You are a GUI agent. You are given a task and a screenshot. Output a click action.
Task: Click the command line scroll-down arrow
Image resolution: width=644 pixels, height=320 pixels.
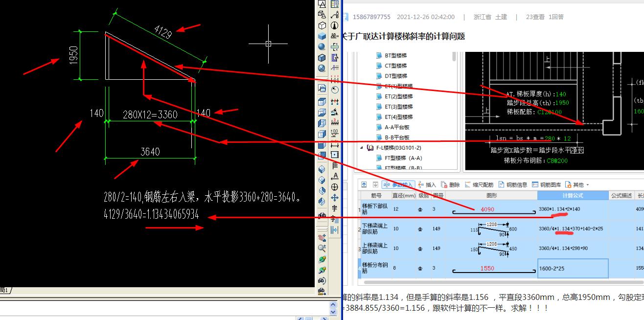[333, 312]
